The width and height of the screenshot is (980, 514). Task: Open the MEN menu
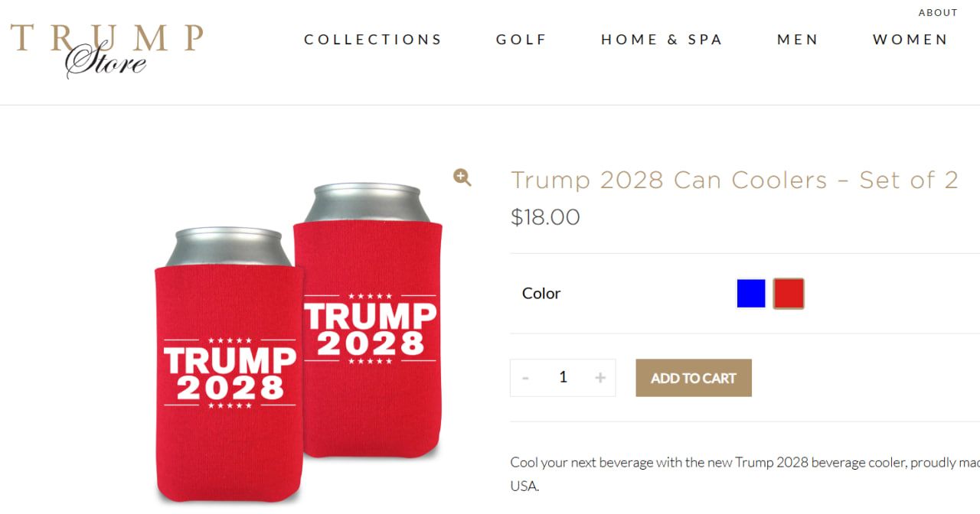tap(798, 39)
